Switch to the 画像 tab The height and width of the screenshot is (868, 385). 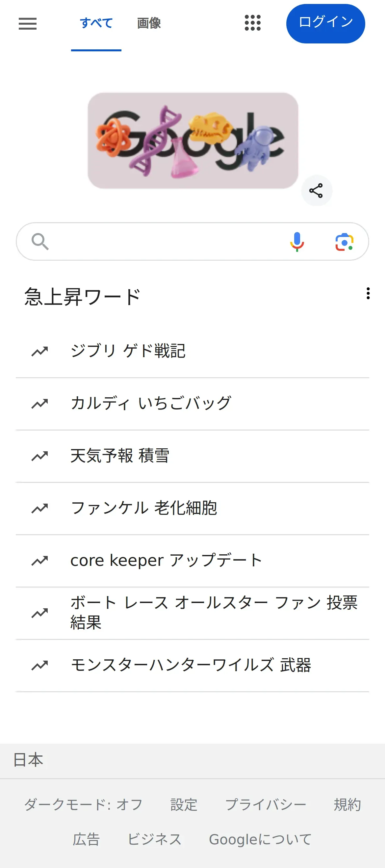coord(149,24)
